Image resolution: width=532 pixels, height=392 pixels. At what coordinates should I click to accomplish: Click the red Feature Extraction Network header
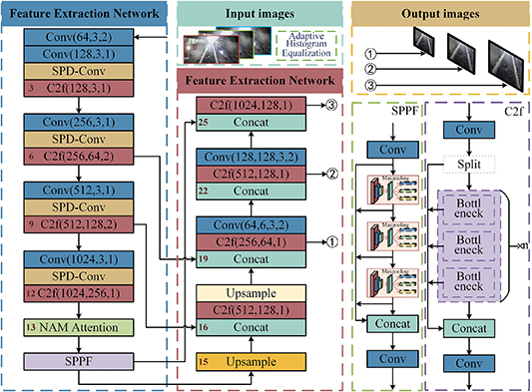pyautogui.click(x=260, y=81)
